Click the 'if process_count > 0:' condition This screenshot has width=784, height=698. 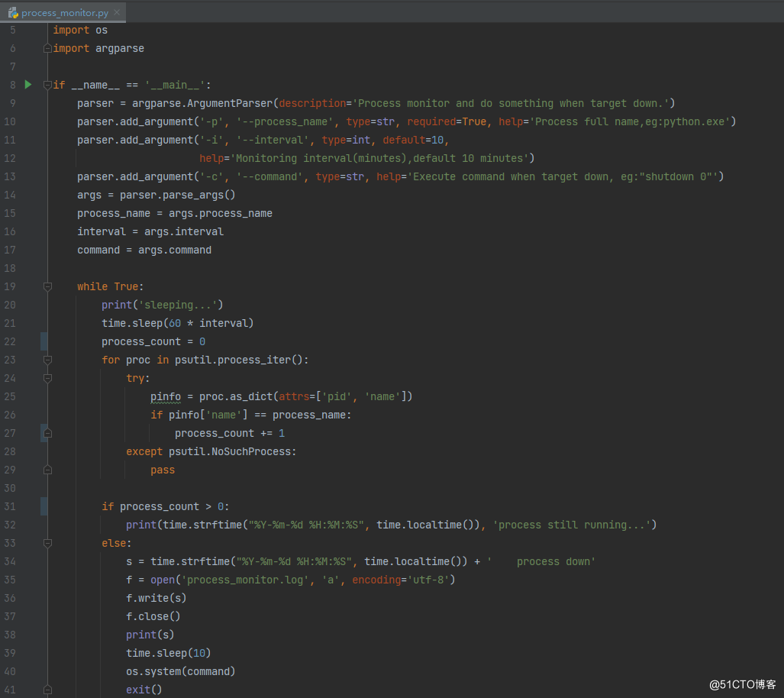[166, 507]
